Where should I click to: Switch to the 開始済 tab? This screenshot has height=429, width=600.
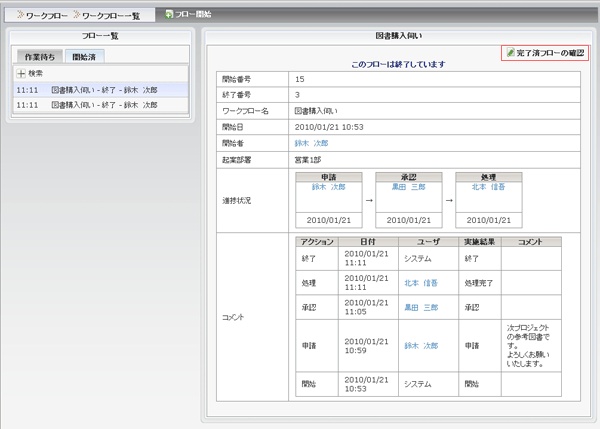click(x=84, y=57)
